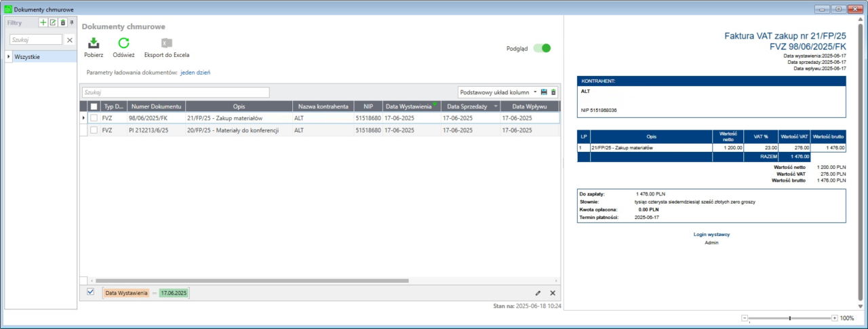
Task: Edit the active filter with the pencil icon
Action: tap(538, 293)
